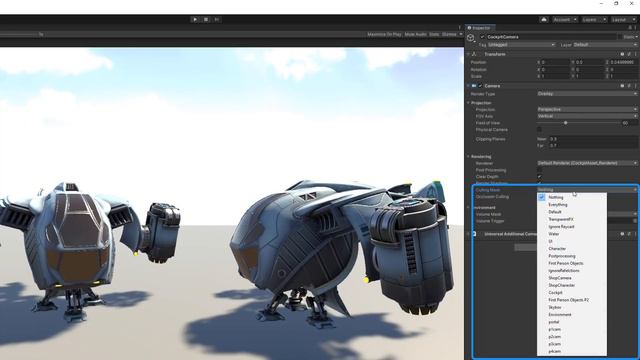Open the Transform help icon
This screenshot has height=360, width=640.
point(622,54)
